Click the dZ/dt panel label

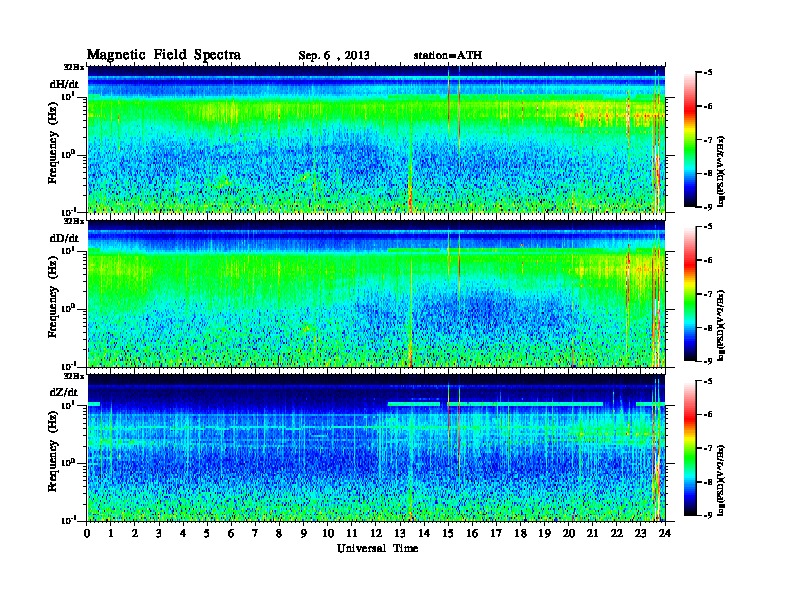point(64,392)
